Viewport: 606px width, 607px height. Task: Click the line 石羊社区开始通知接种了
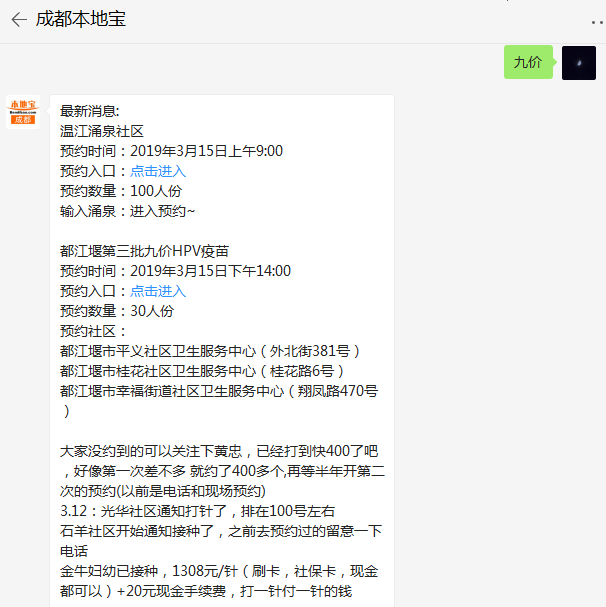click(221, 541)
